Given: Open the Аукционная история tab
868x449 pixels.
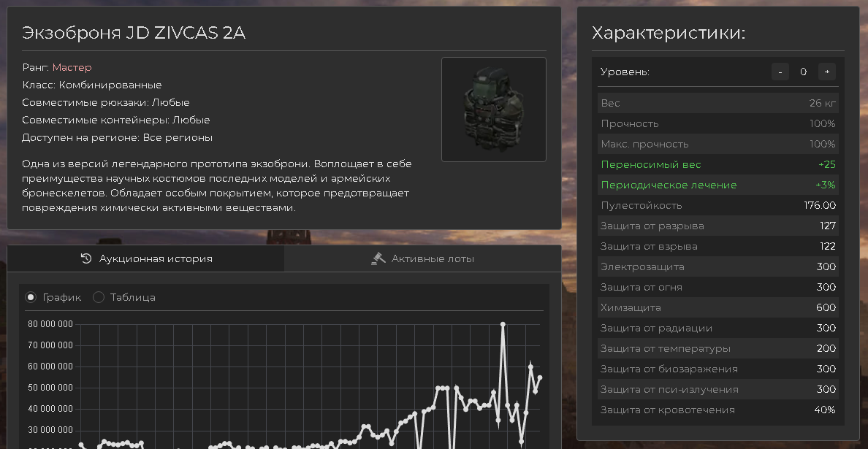Looking at the screenshot, I should (146, 258).
